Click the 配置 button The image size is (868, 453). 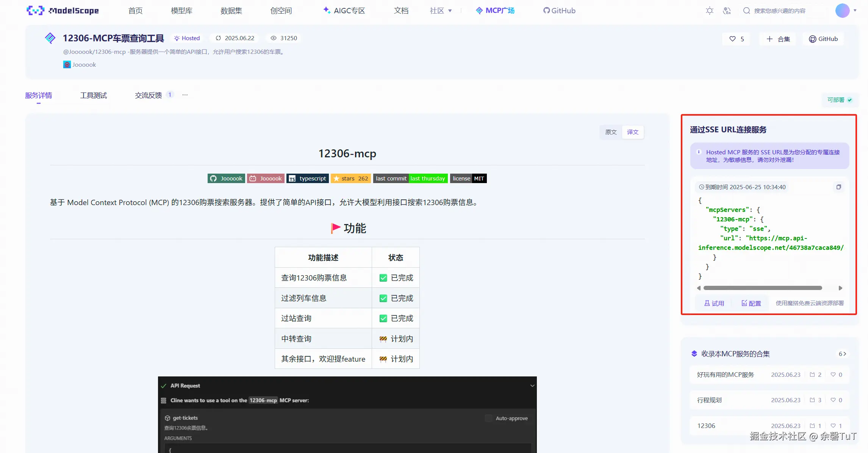(x=751, y=303)
